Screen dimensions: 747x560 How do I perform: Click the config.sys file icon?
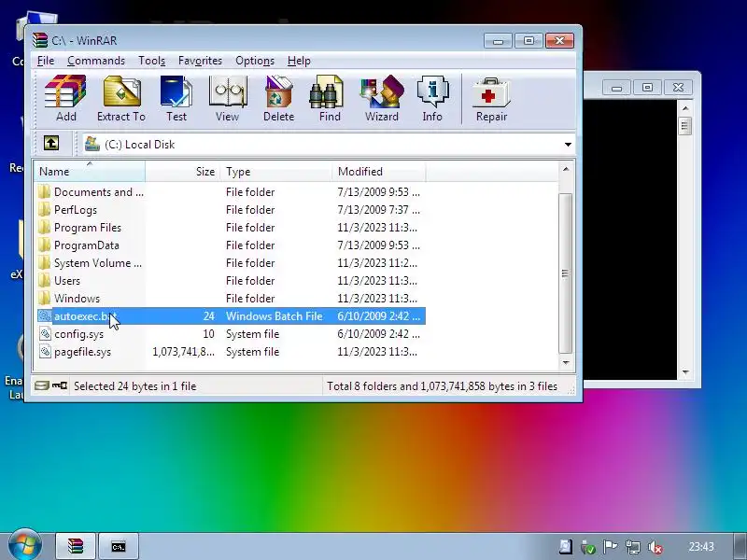point(45,334)
